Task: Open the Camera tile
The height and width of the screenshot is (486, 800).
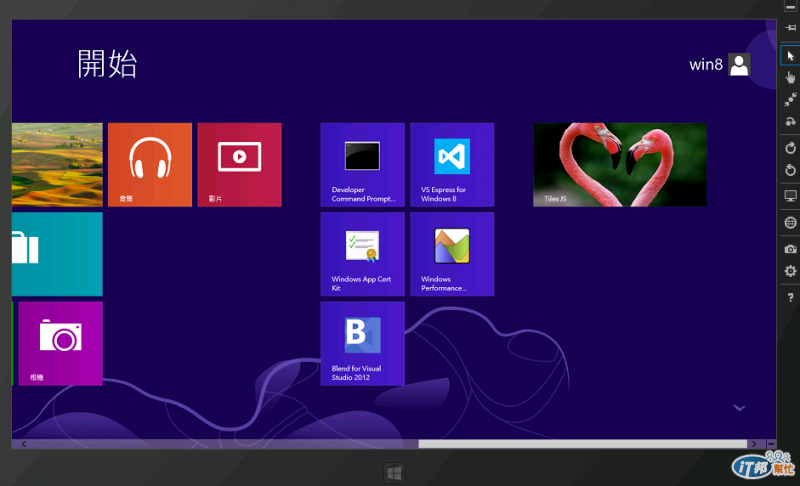Action: pos(61,344)
